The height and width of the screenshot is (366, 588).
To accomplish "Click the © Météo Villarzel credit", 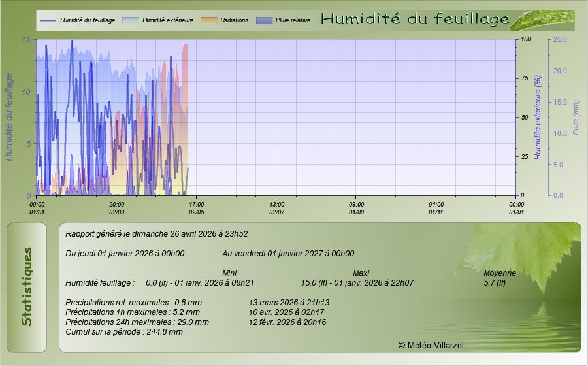I will pos(431,344).
